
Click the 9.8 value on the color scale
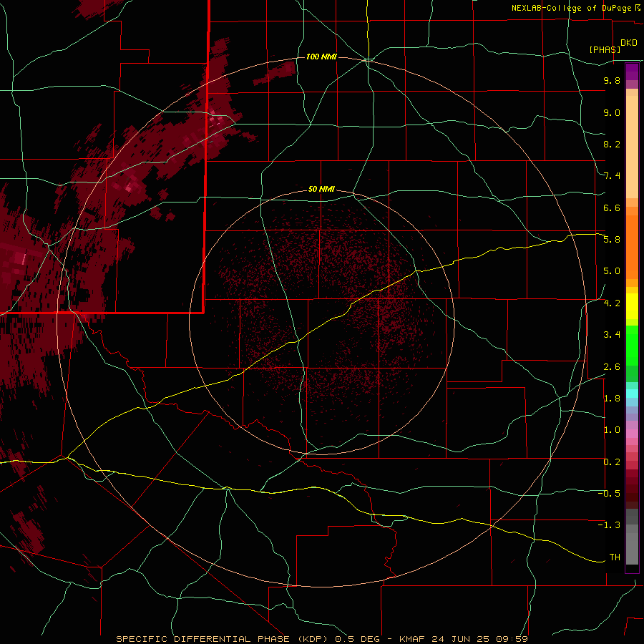(x=612, y=80)
